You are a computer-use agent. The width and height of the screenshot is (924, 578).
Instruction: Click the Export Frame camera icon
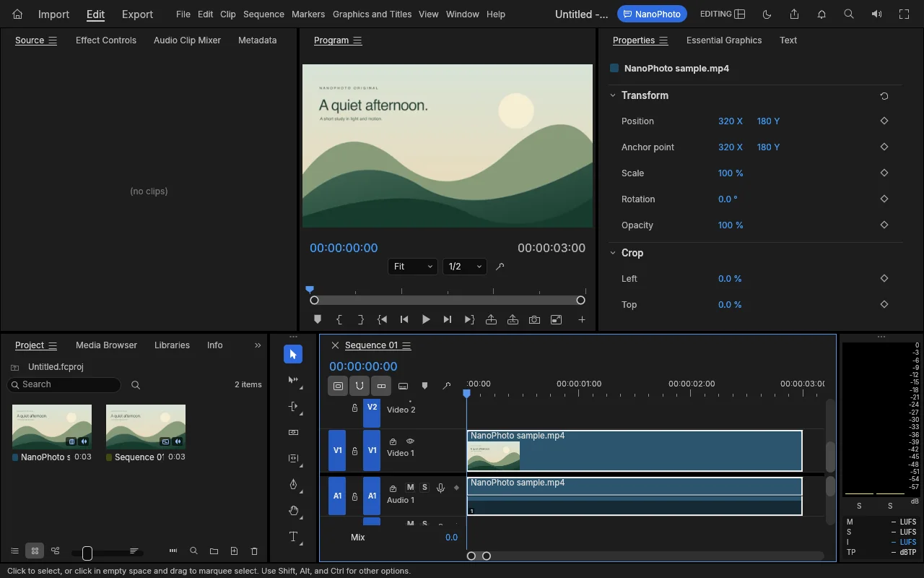pyautogui.click(x=534, y=319)
